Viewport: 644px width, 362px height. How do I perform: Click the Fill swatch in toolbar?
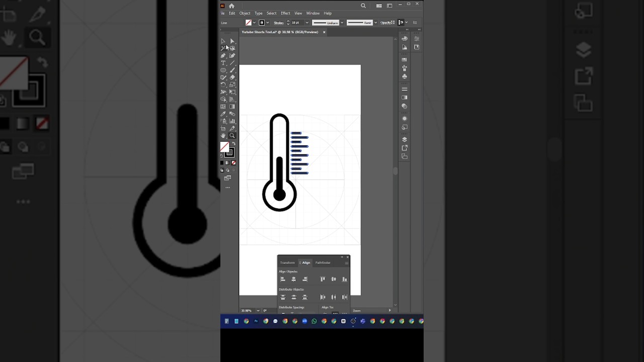point(224,146)
